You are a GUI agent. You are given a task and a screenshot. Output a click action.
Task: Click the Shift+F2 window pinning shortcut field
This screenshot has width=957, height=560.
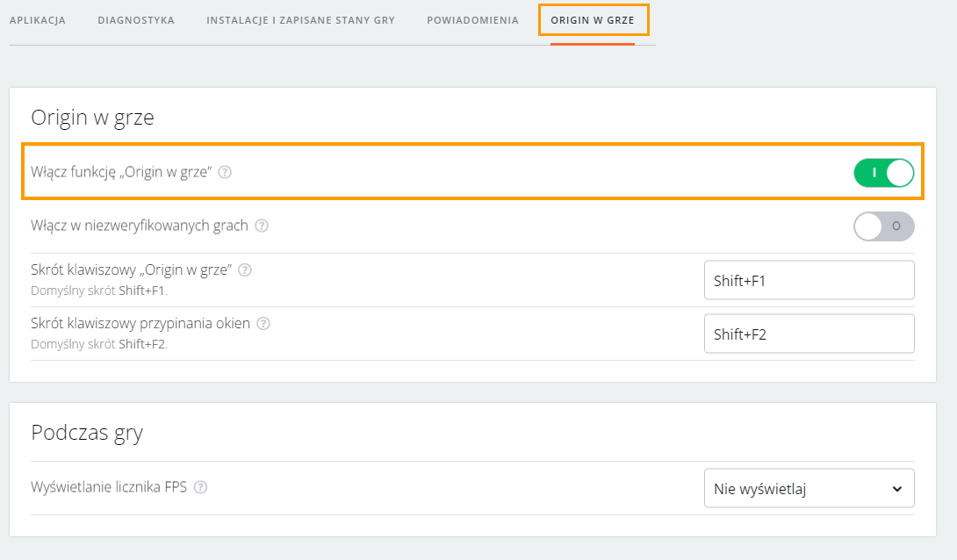[x=809, y=334]
